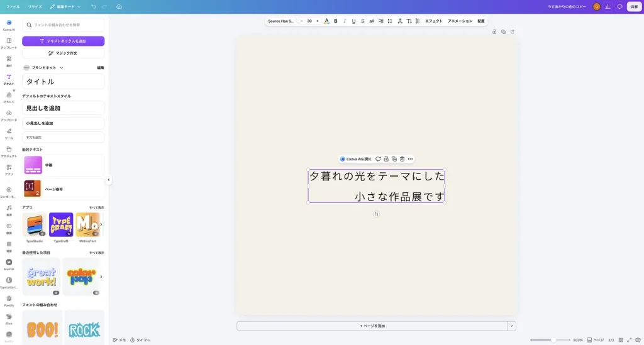Toggle bulleted list formatting
The width and height of the screenshot is (644, 345).
tap(390, 21)
